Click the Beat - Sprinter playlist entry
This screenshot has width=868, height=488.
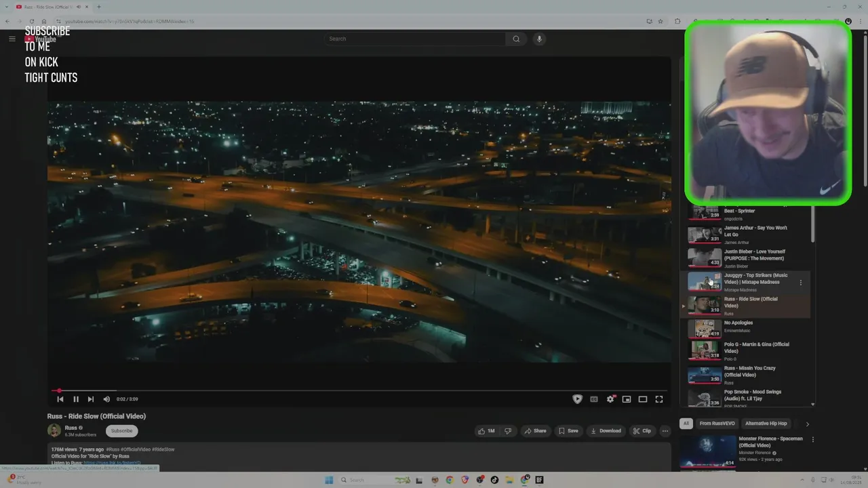tap(747, 212)
